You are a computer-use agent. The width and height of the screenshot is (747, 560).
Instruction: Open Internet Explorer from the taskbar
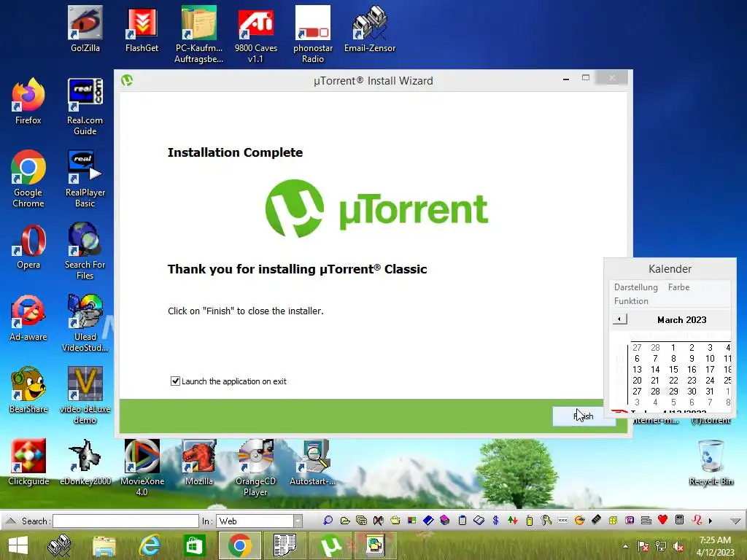pos(150,545)
